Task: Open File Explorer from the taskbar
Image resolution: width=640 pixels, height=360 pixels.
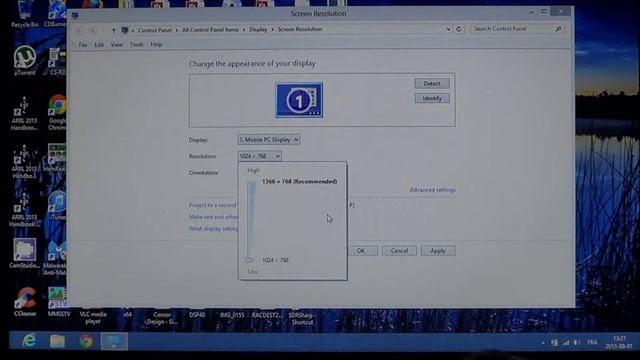Action: 58,341
